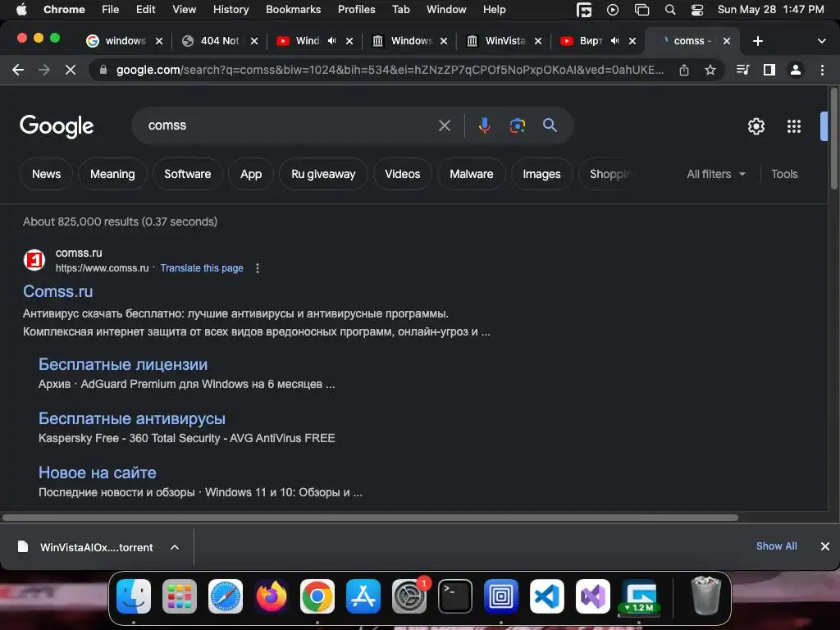Filter results by Software
The width and height of the screenshot is (840, 630).
click(x=188, y=174)
